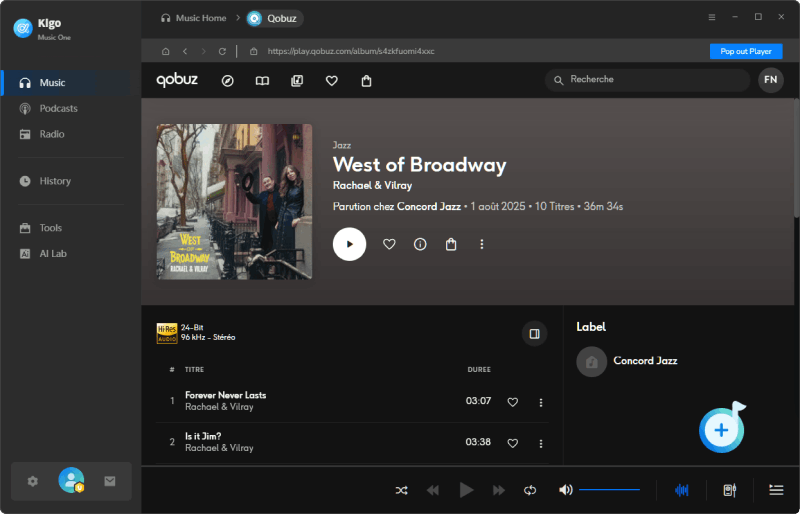Screen dimensions: 800x514
Task: Open options for Forever Never Lasts
Action: click(541, 403)
